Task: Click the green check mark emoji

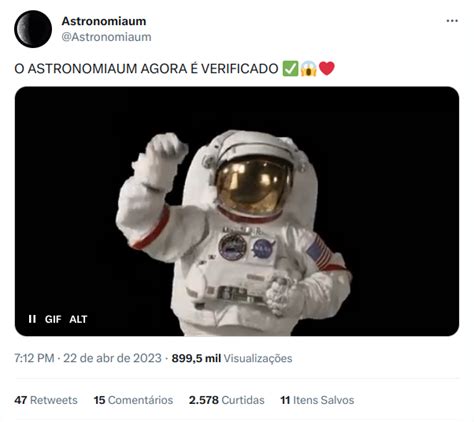Action: 290,69
